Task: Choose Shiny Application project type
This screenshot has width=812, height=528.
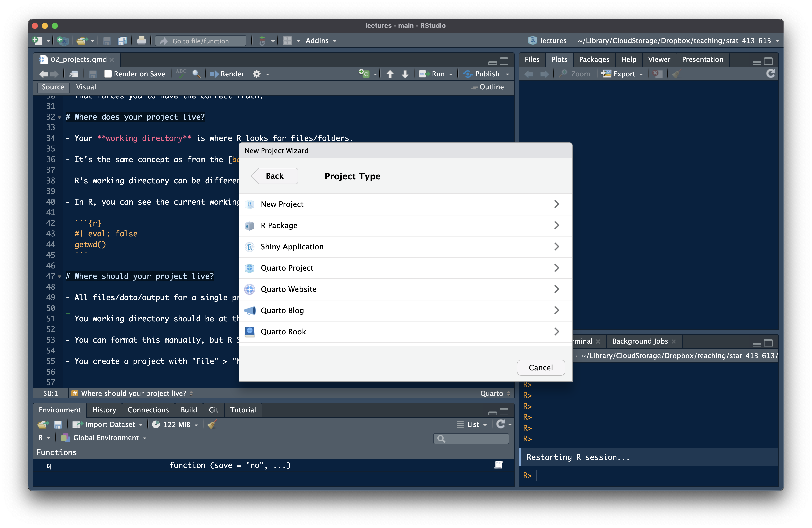Action: 405,247
